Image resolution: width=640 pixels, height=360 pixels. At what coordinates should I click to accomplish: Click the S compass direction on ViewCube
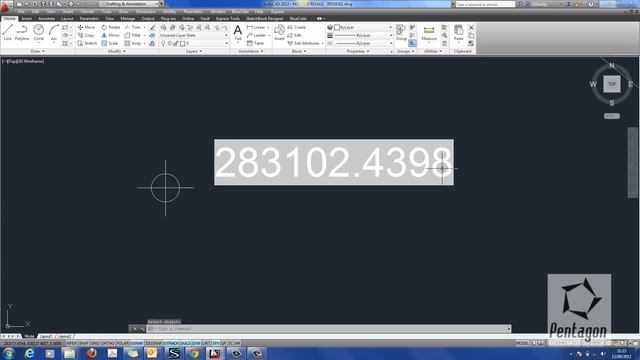click(x=612, y=103)
